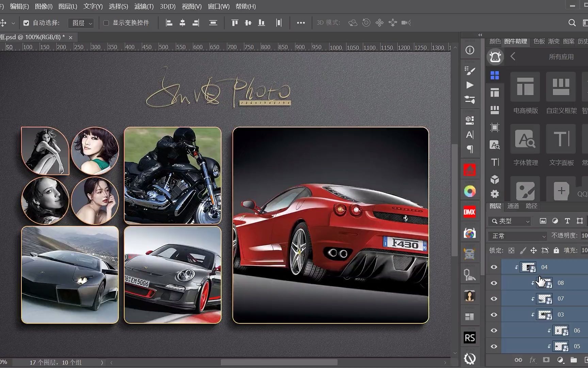588x368 pixels.
Task: Switch to the 路径 tab
Action: [532, 206]
